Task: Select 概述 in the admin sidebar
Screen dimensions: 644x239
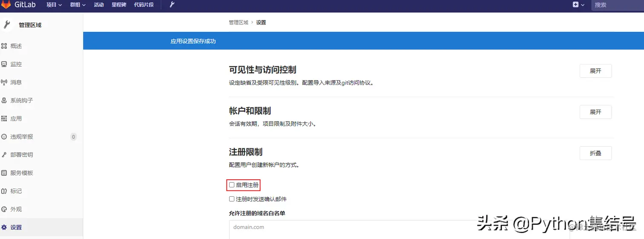Action: click(16, 46)
